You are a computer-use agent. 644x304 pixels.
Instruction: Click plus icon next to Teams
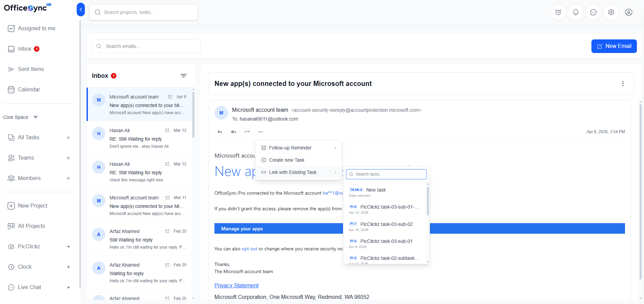pyautogui.click(x=68, y=158)
